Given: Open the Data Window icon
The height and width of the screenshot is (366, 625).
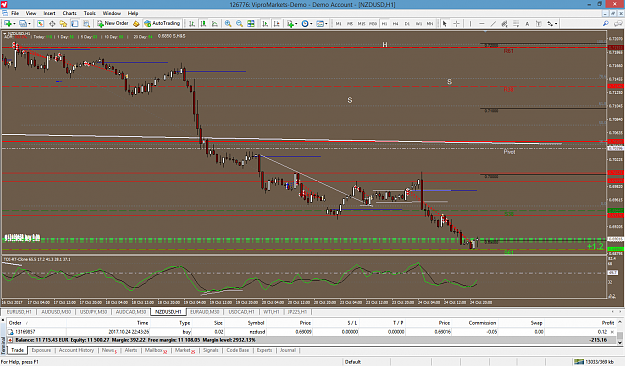Looking at the screenshot, I should pyautogui.click(x=52, y=24).
